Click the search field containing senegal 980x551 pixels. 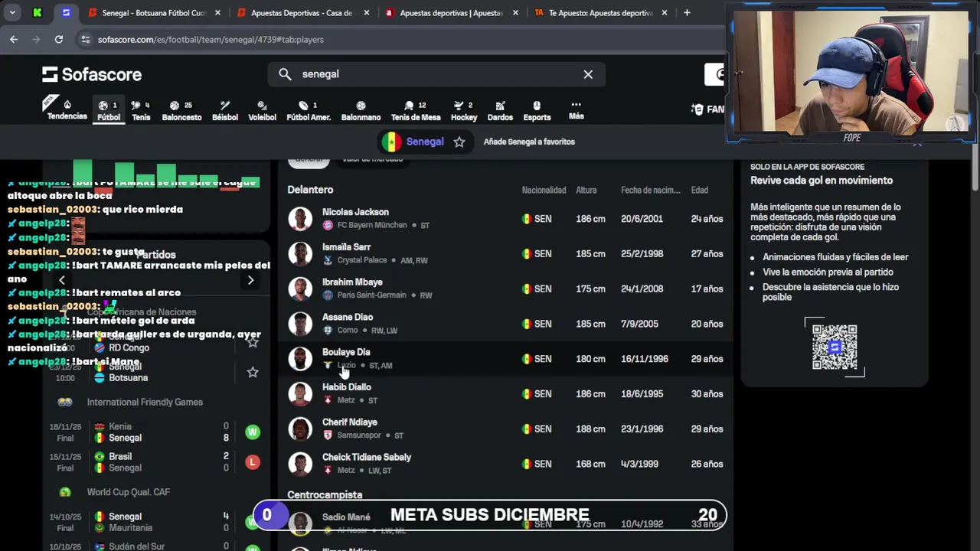pos(436,74)
